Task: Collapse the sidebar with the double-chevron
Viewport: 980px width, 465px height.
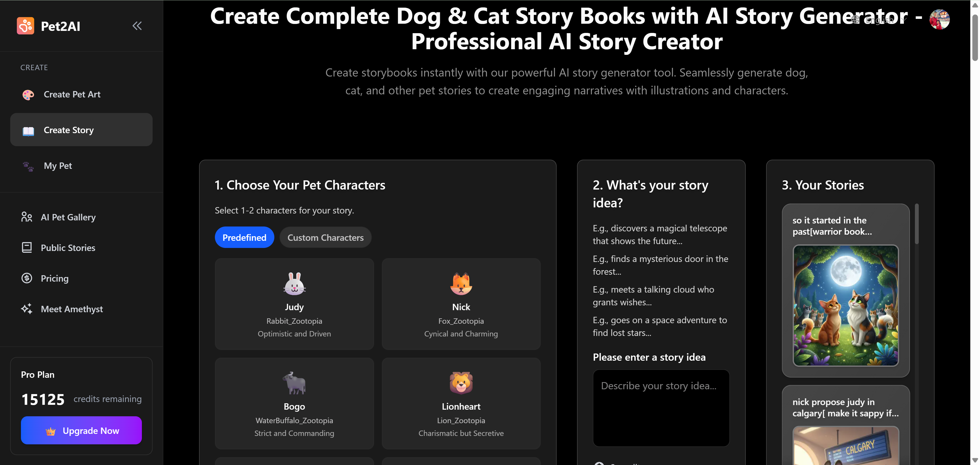Action: (137, 26)
